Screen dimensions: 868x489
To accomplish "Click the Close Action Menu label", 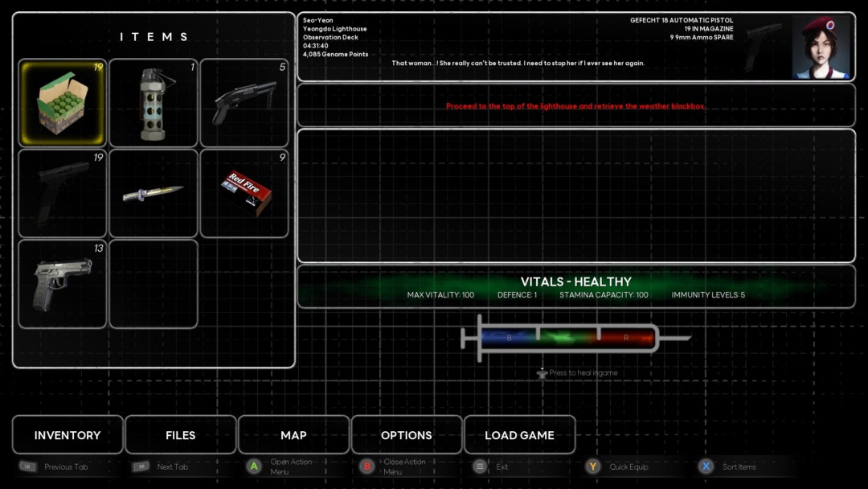I will (404, 466).
